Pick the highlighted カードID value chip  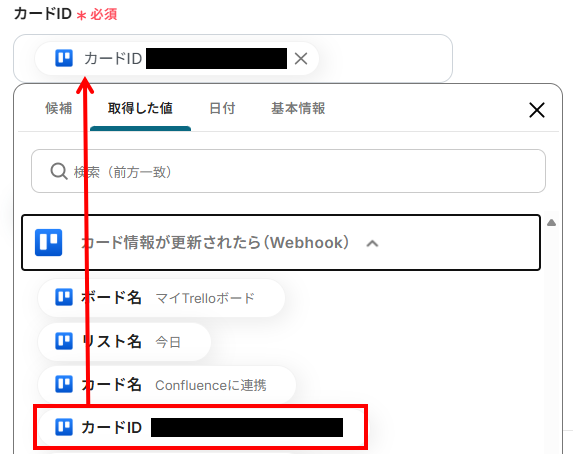200,427
